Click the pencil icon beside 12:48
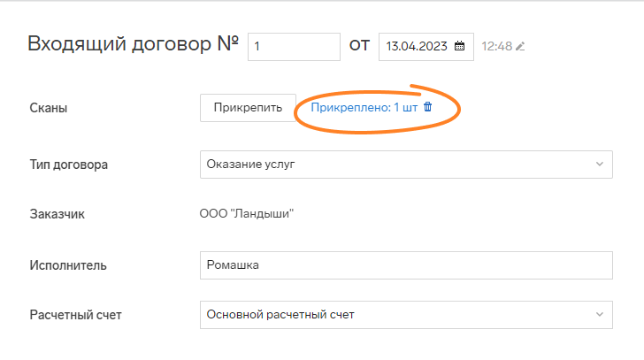Screen dimensions: 644x360 tap(520, 46)
